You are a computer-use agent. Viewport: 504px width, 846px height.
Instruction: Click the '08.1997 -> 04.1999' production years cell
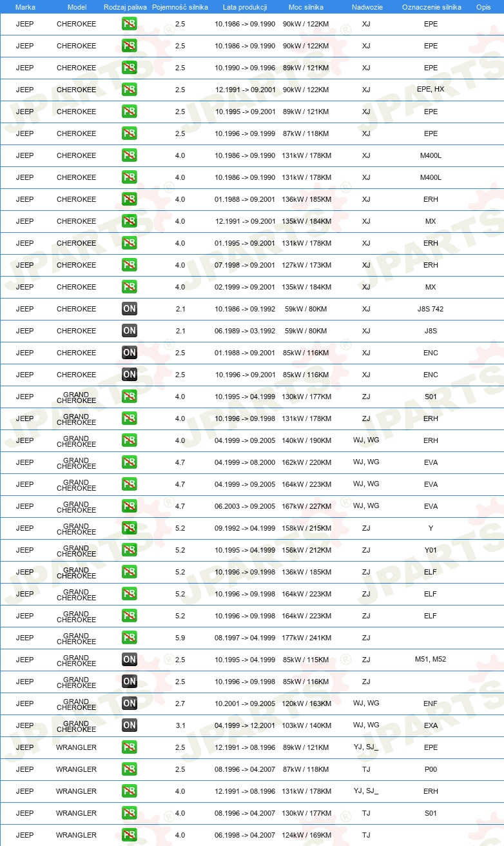[245, 638]
